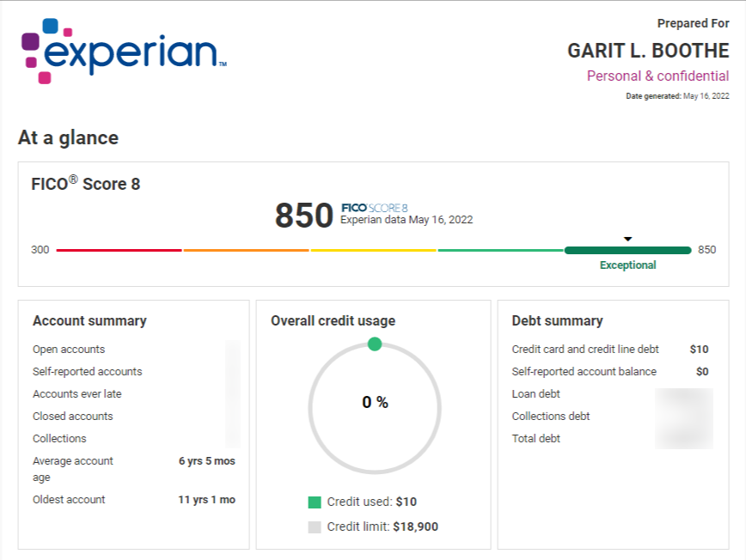The image size is (746, 560).
Task: Click the dark green Exceptional bar segment
Action: [628, 250]
